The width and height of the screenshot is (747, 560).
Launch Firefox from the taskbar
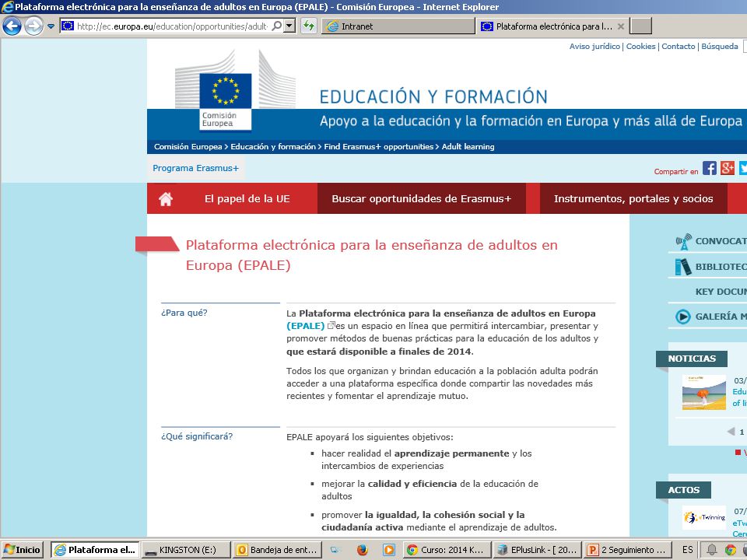[362, 550]
